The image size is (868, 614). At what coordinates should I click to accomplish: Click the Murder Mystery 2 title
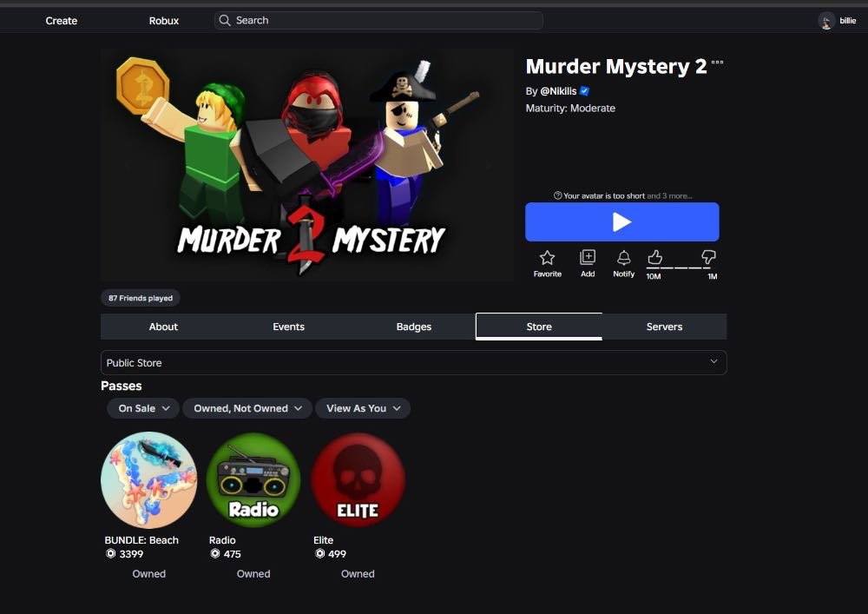click(x=616, y=67)
